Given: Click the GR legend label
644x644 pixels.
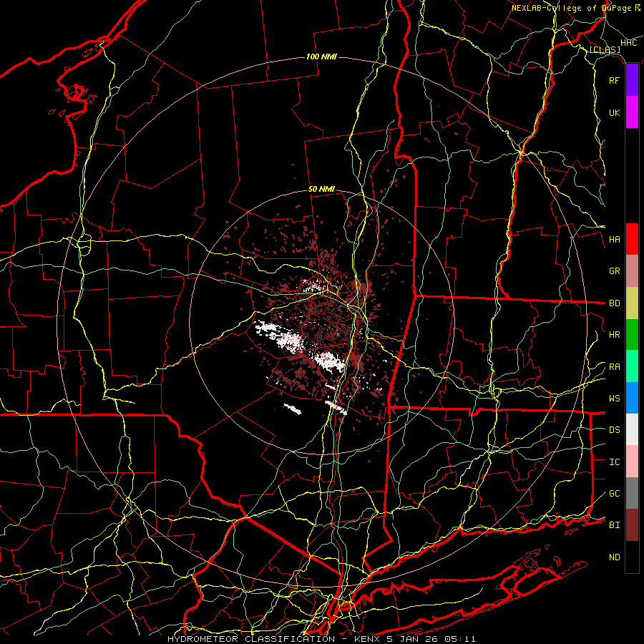Looking at the screenshot, I should 615,271.
